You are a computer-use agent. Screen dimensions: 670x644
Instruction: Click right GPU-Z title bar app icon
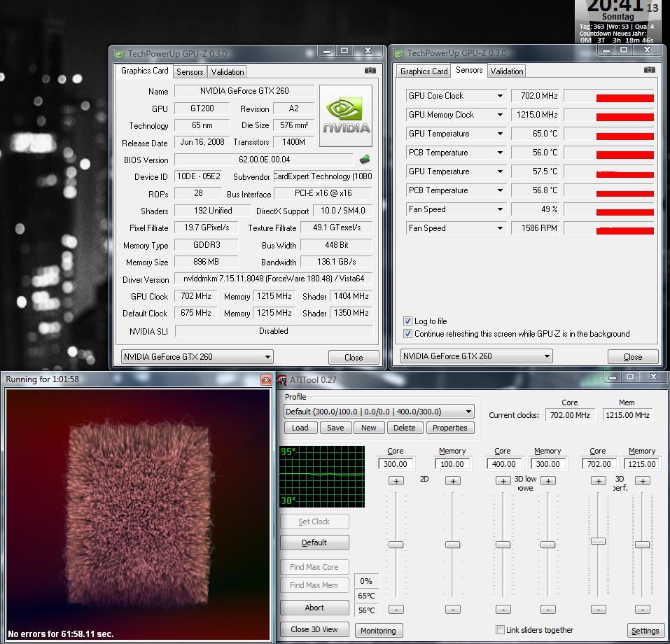click(398, 54)
